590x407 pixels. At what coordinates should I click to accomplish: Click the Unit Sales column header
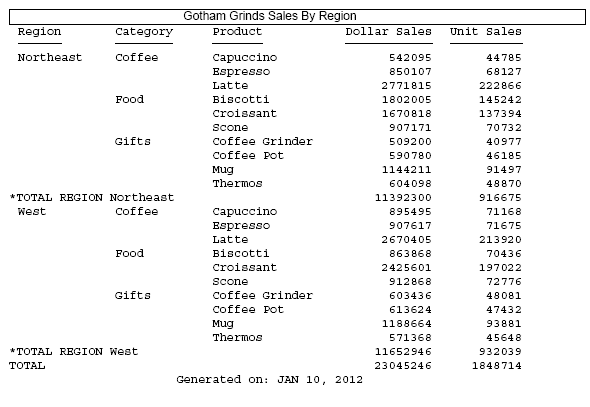(x=486, y=31)
